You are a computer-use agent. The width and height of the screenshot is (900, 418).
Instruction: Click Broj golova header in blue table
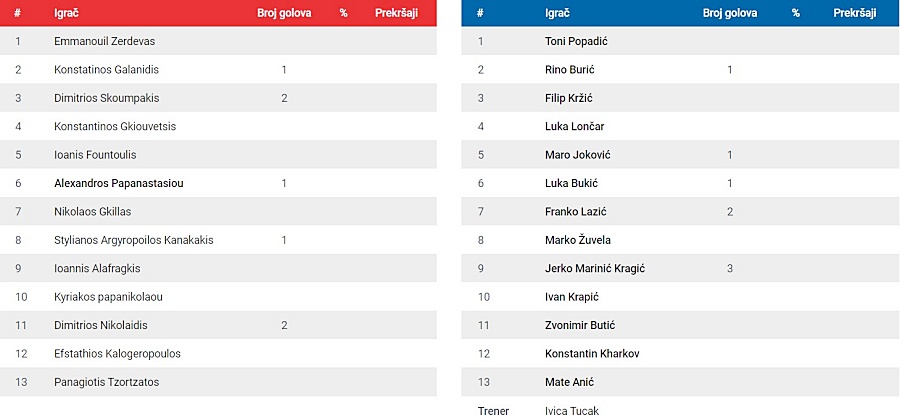click(x=730, y=13)
